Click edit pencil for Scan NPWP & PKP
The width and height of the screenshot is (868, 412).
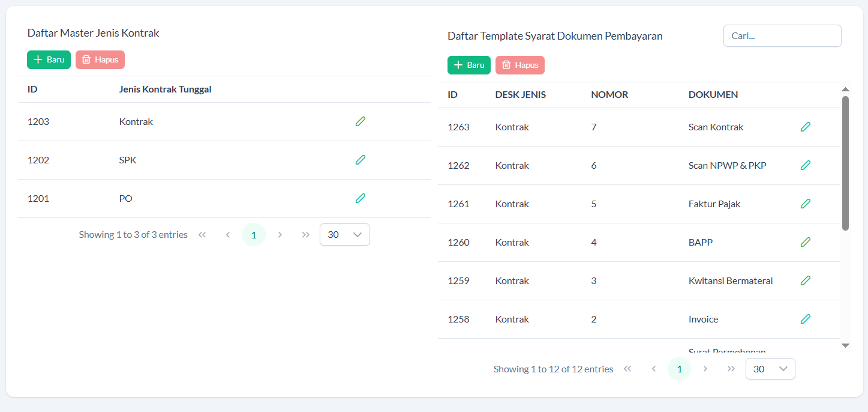click(806, 165)
